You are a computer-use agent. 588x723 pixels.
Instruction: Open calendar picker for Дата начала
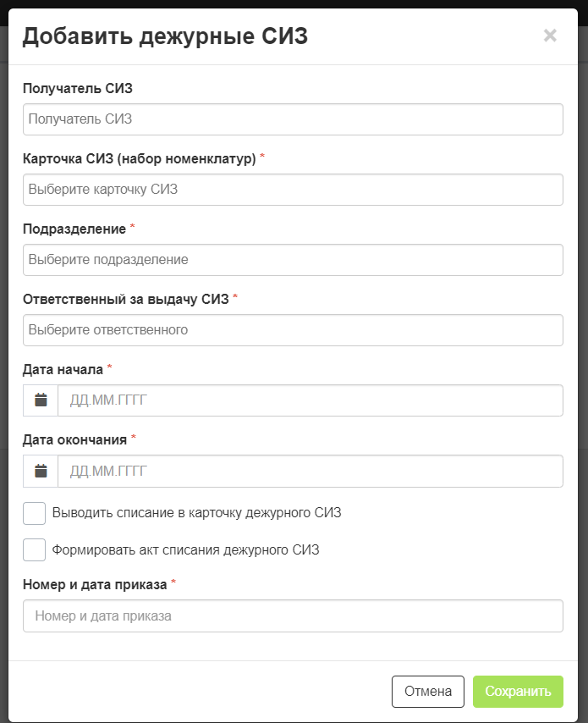[41, 400]
